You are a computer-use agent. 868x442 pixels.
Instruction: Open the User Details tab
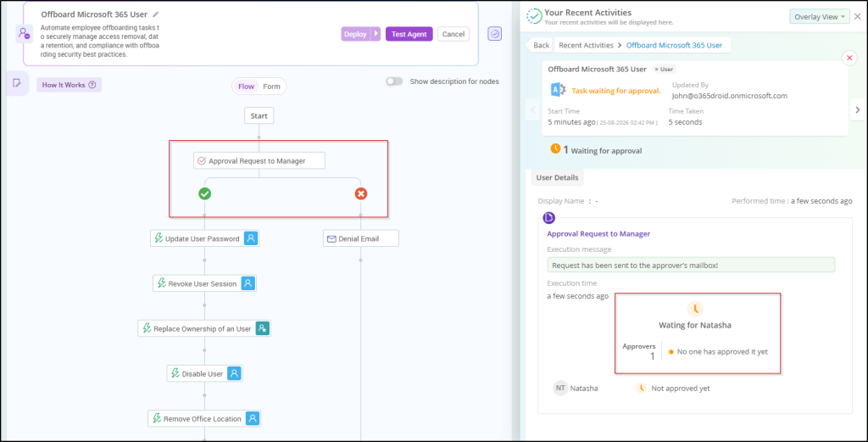558,178
